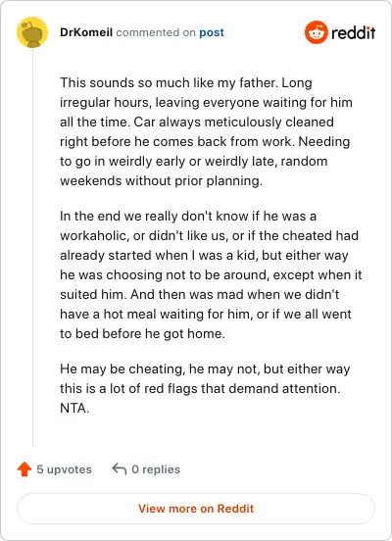
Task: Click the reddit wordmark text
Action: 354,32
